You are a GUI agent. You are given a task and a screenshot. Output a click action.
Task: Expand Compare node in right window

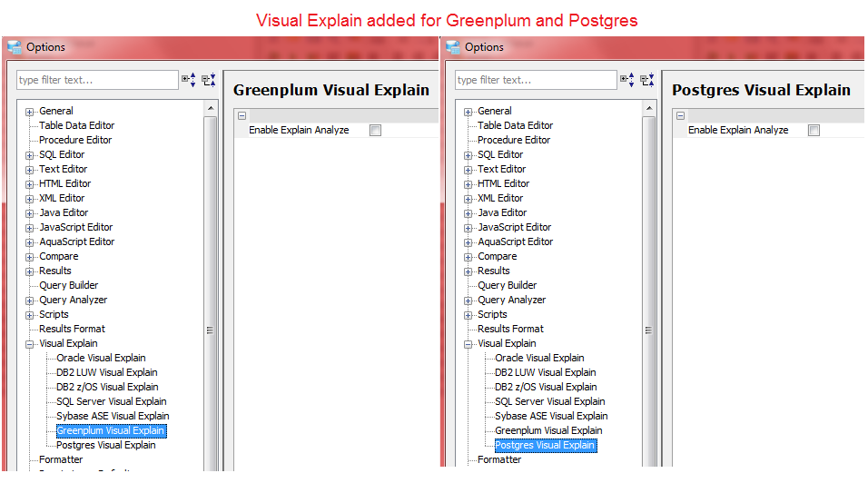point(468,257)
